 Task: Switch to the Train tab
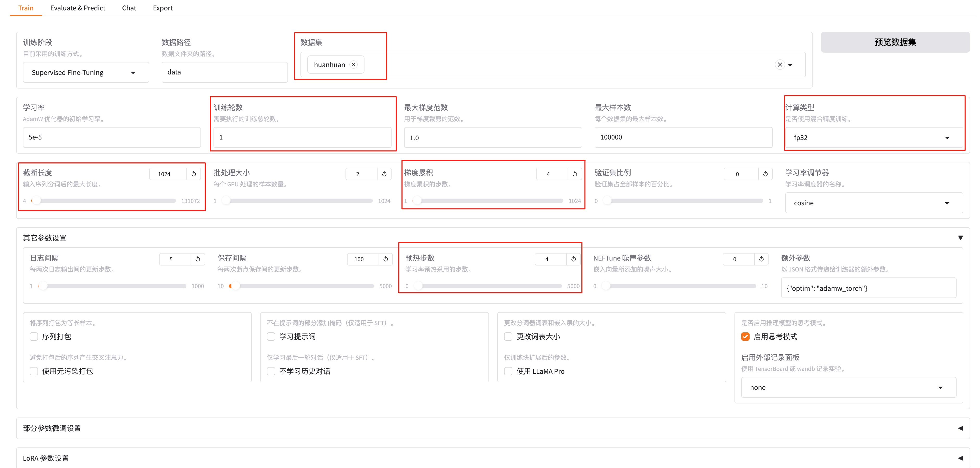tap(26, 8)
